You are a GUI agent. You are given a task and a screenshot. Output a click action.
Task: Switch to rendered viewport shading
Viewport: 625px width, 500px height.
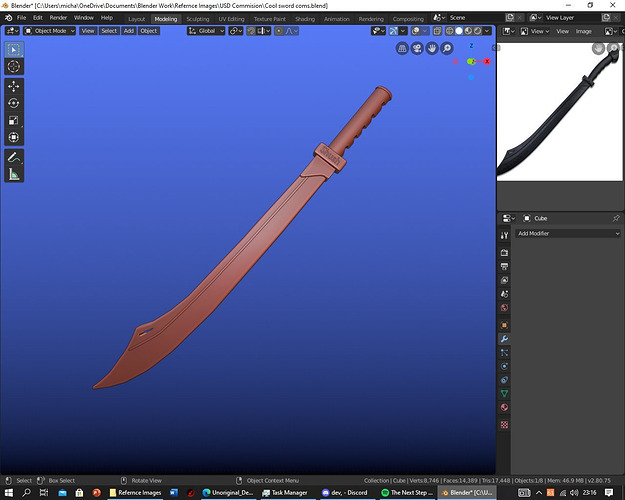point(478,31)
